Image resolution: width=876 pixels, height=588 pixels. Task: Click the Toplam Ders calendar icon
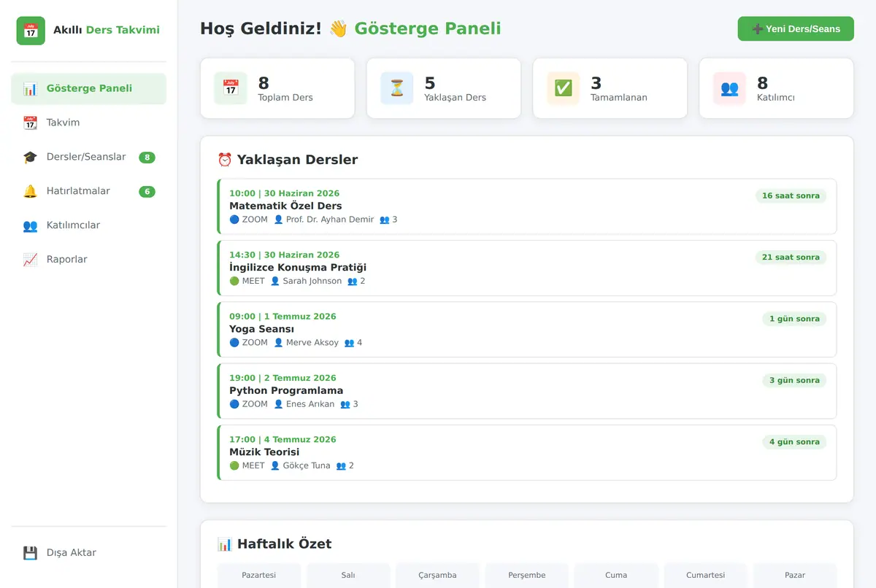pos(231,88)
